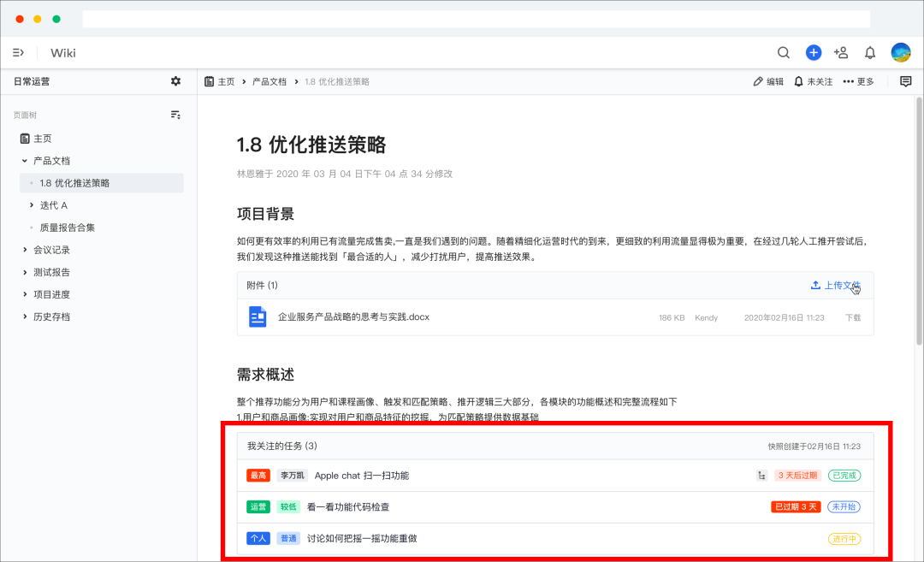The image size is (924, 562).
Task: Open the comments panel icon
Action: click(904, 81)
